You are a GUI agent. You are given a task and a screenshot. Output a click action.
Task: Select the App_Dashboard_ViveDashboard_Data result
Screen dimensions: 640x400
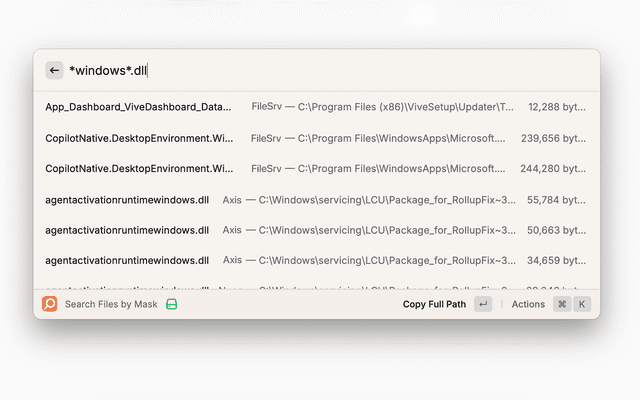[138, 106]
